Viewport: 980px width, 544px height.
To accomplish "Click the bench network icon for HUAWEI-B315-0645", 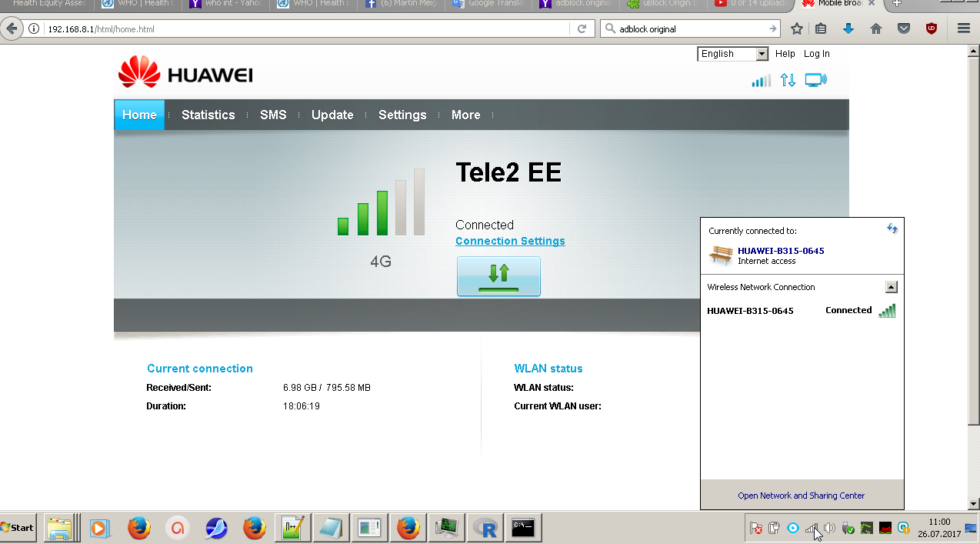I will (721, 255).
